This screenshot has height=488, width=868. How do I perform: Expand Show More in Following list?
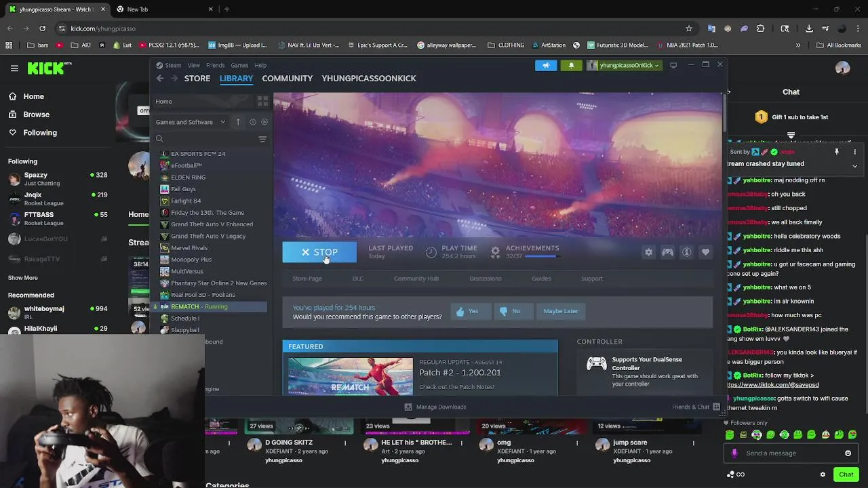[23, 278]
